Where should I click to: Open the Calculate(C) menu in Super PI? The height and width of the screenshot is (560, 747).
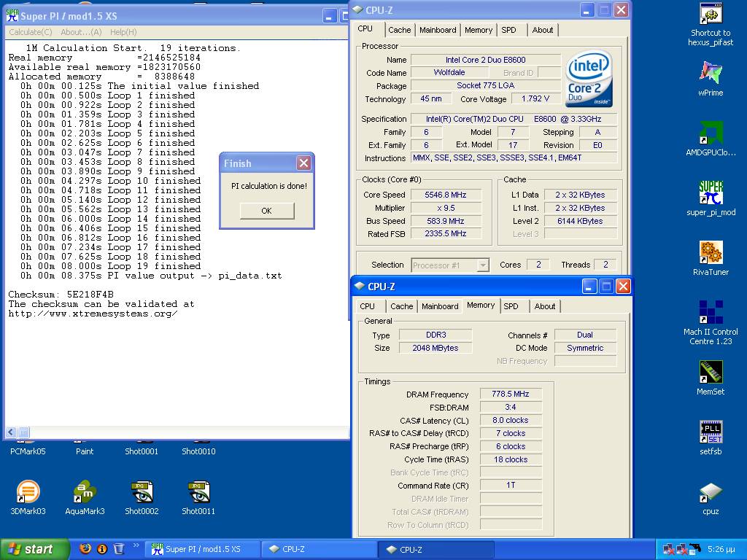point(31,32)
